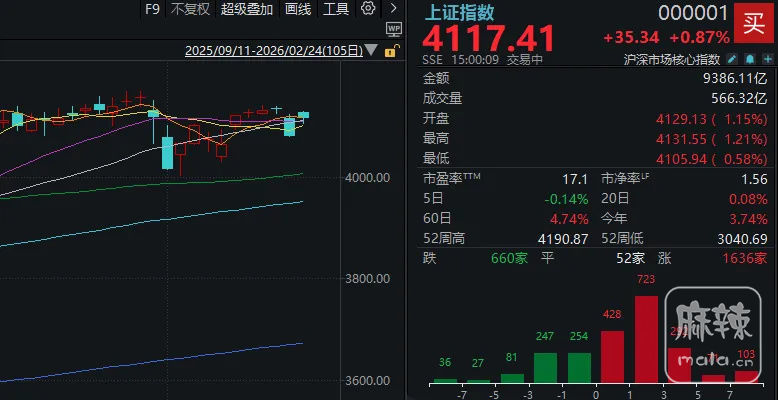Select the 画线 drawing tool
Image resolution: width=778 pixels, height=400 pixels.
coord(298,9)
